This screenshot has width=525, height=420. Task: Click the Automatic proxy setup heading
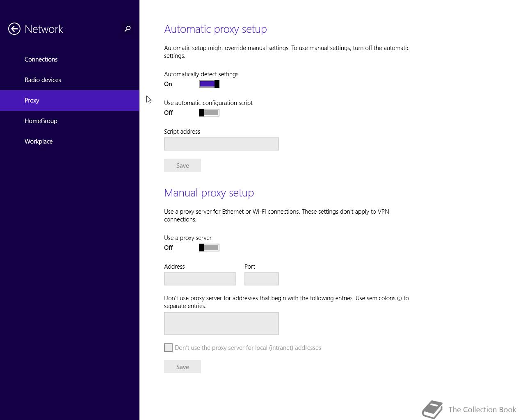[215, 29]
